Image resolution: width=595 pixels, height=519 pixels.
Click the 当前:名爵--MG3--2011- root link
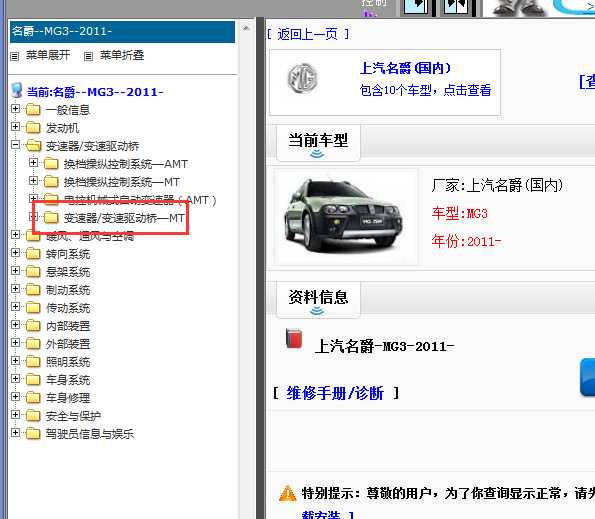(x=95, y=92)
